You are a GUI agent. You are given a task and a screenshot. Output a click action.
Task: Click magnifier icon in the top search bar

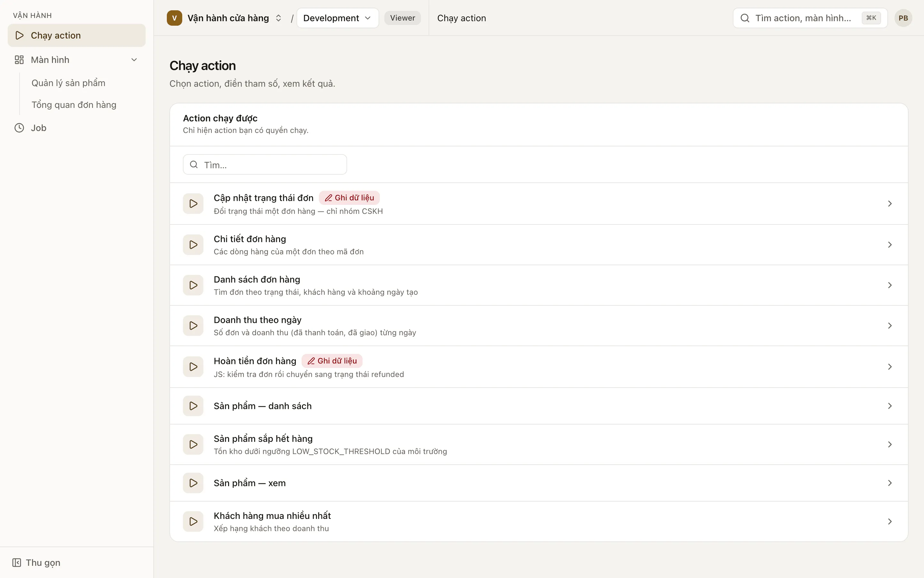coord(745,18)
